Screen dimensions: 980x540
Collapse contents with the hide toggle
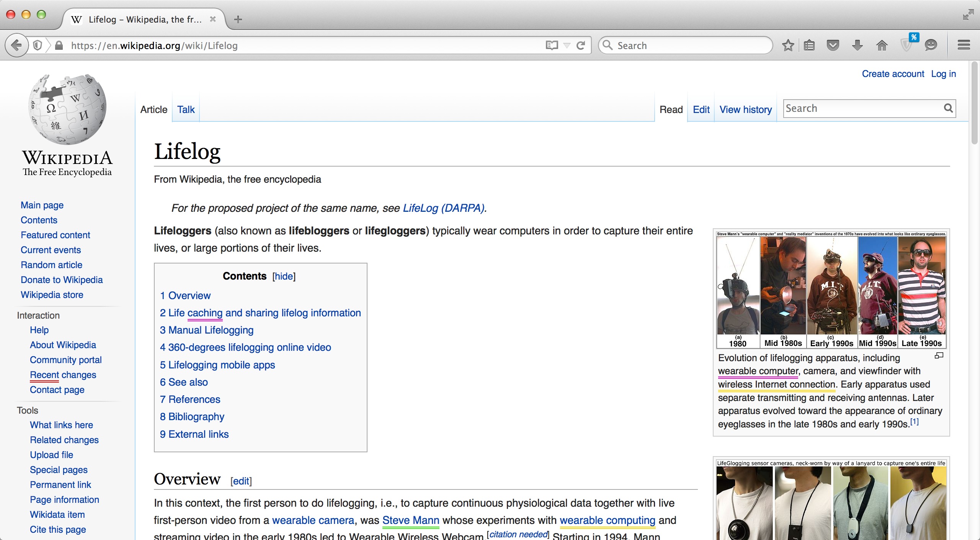point(284,277)
